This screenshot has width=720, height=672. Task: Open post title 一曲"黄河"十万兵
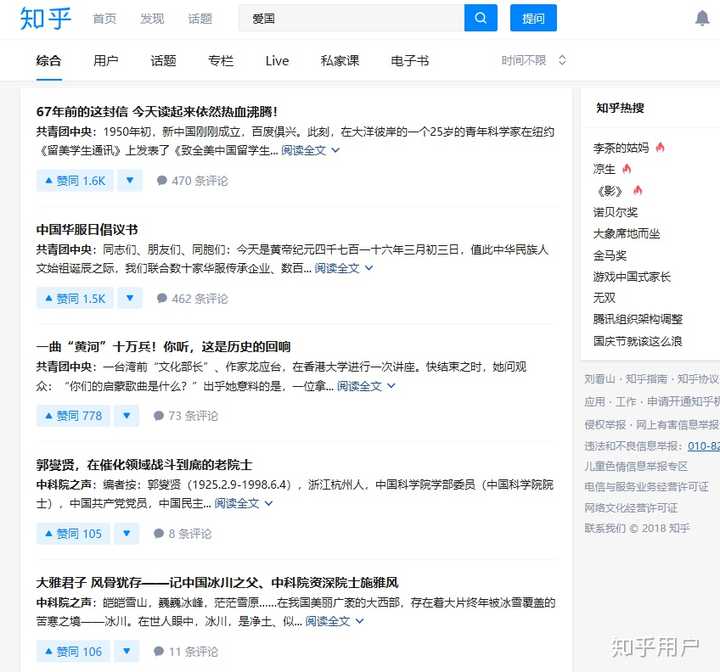click(x=163, y=347)
